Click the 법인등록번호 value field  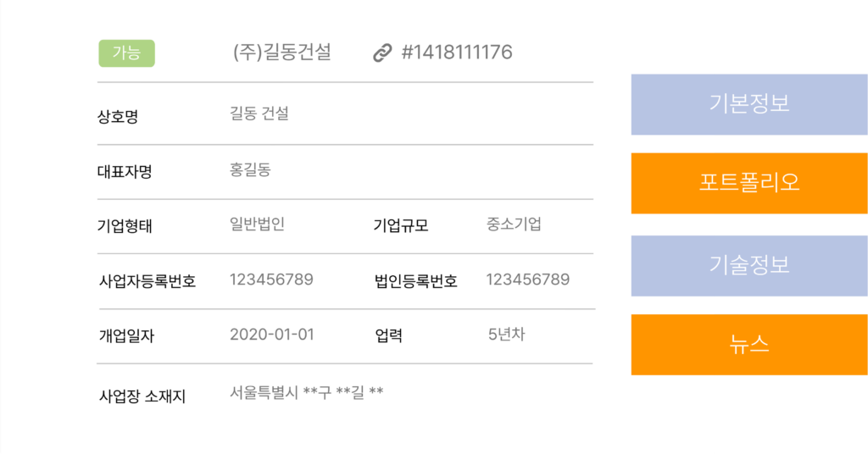pos(527,280)
